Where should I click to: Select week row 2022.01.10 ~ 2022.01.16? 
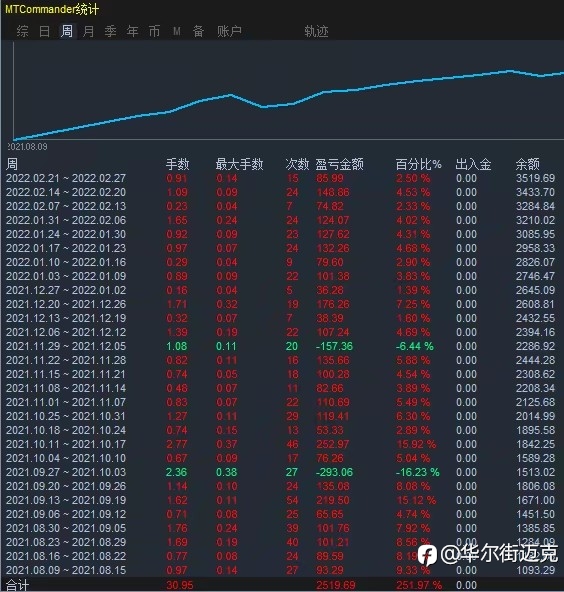tap(281, 262)
